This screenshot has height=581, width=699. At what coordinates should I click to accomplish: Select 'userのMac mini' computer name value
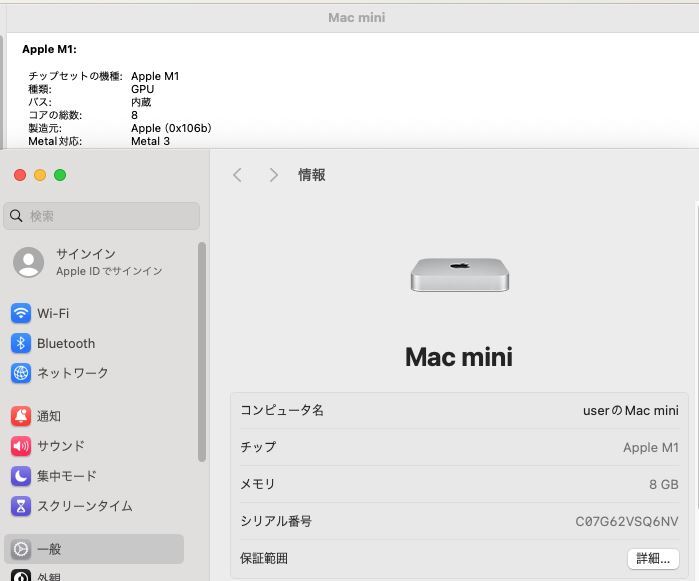[630, 410]
